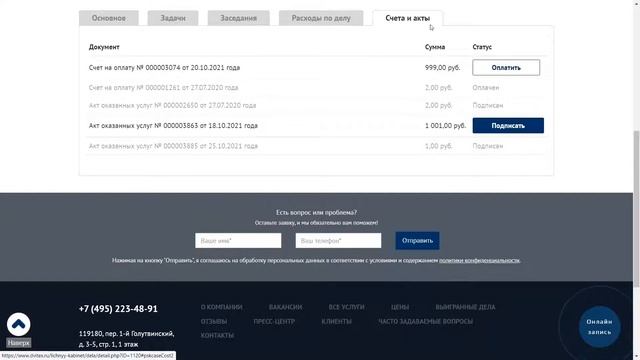Click Подписан status for act 000003885

488,146
